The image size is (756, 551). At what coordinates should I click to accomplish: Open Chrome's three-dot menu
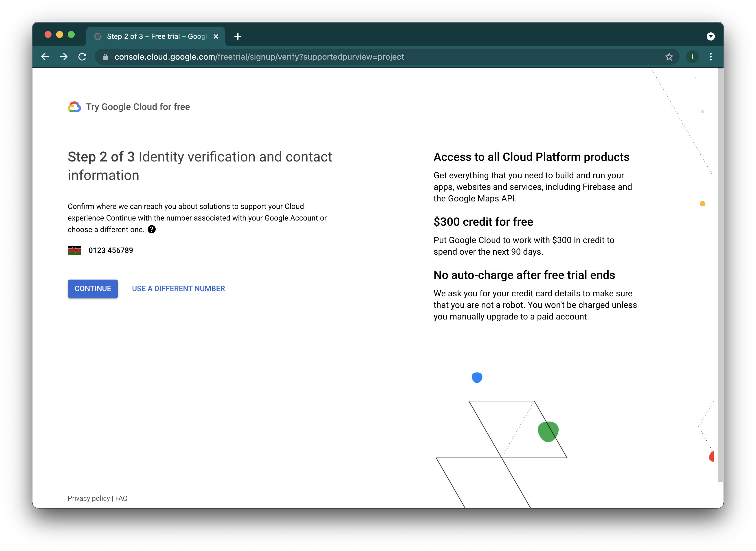[711, 57]
